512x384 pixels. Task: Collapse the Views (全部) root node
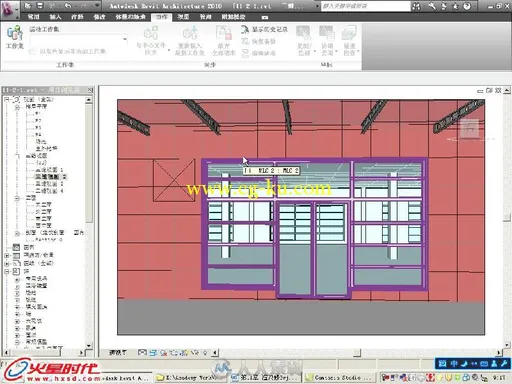click(7, 99)
